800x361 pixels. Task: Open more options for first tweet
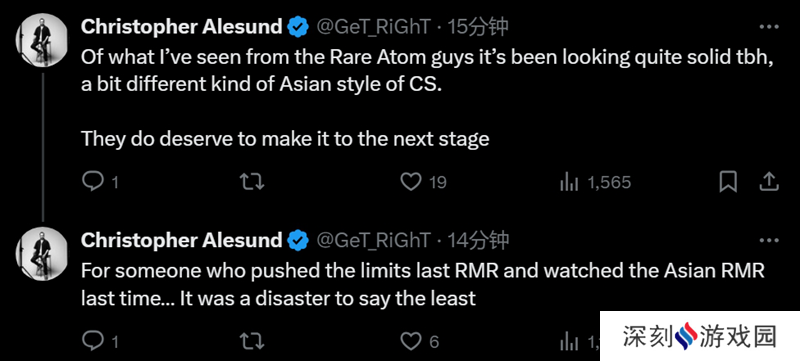tap(769, 27)
